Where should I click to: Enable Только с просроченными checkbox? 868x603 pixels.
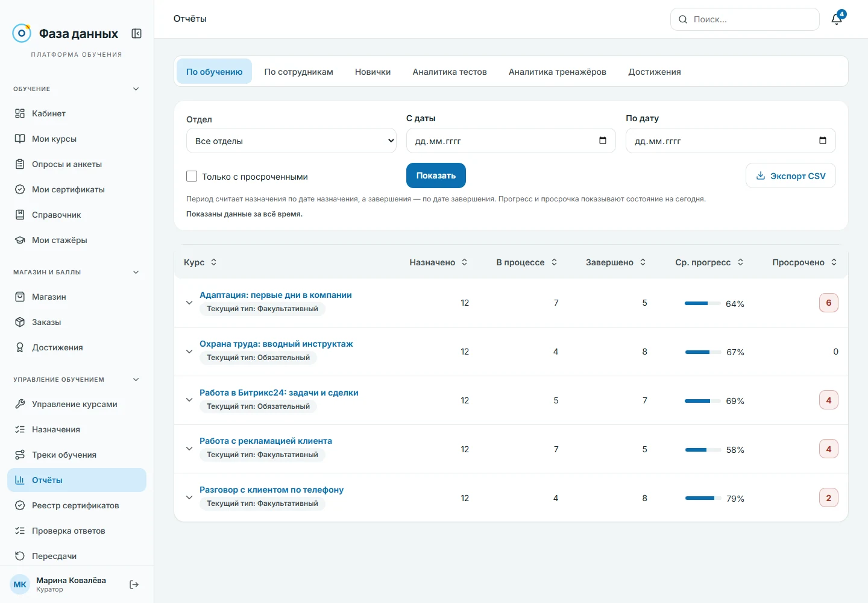pos(192,176)
